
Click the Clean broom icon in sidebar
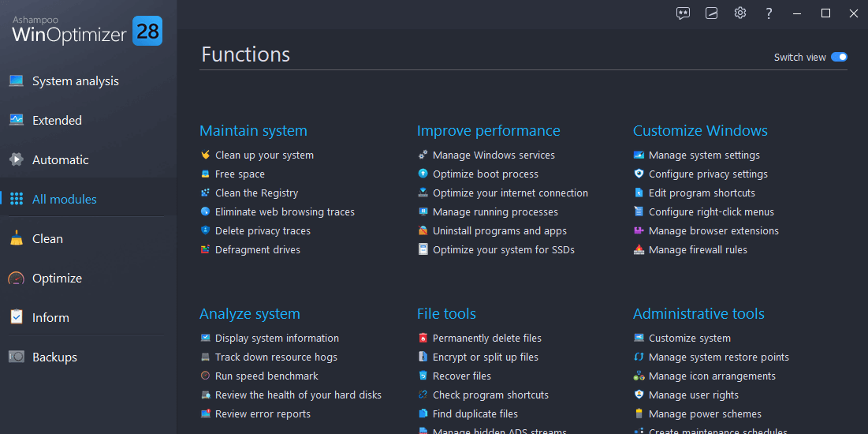[17, 238]
